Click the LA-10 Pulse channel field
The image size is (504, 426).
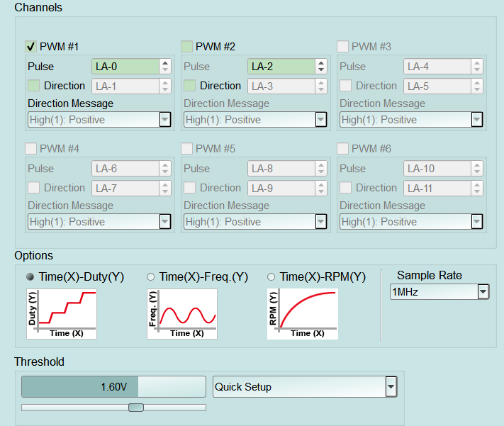pos(437,169)
